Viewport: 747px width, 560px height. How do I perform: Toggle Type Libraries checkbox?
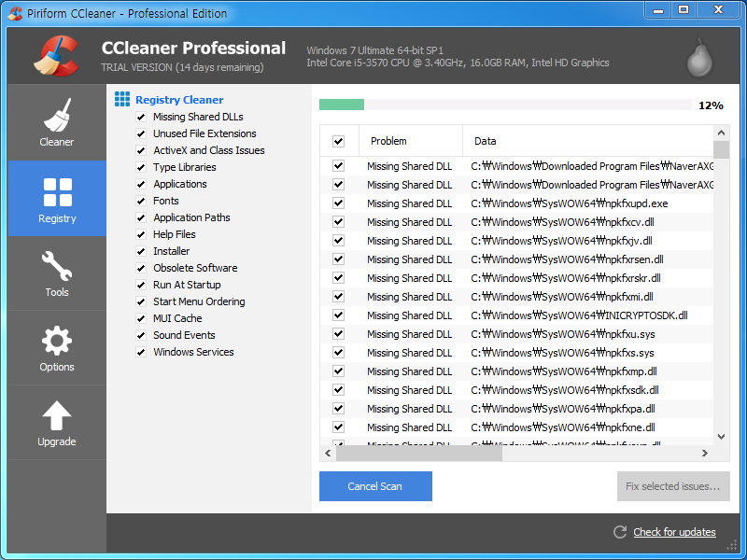(141, 167)
